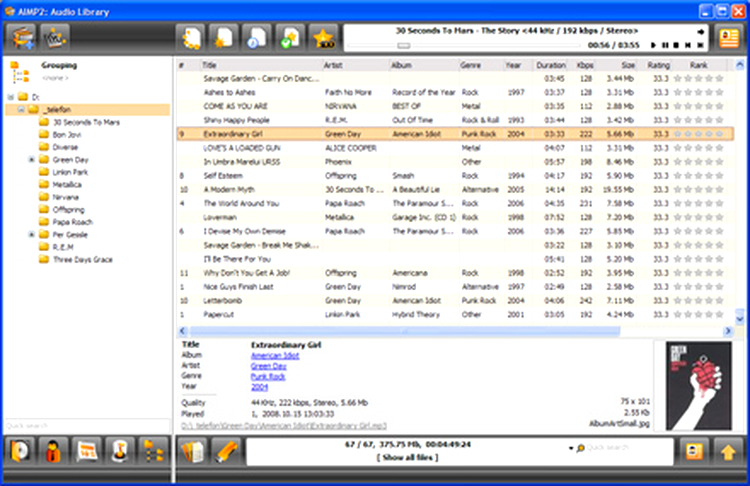This screenshot has width=750, height=486.
Task: Stop playback with the stop button
Action: click(676, 45)
